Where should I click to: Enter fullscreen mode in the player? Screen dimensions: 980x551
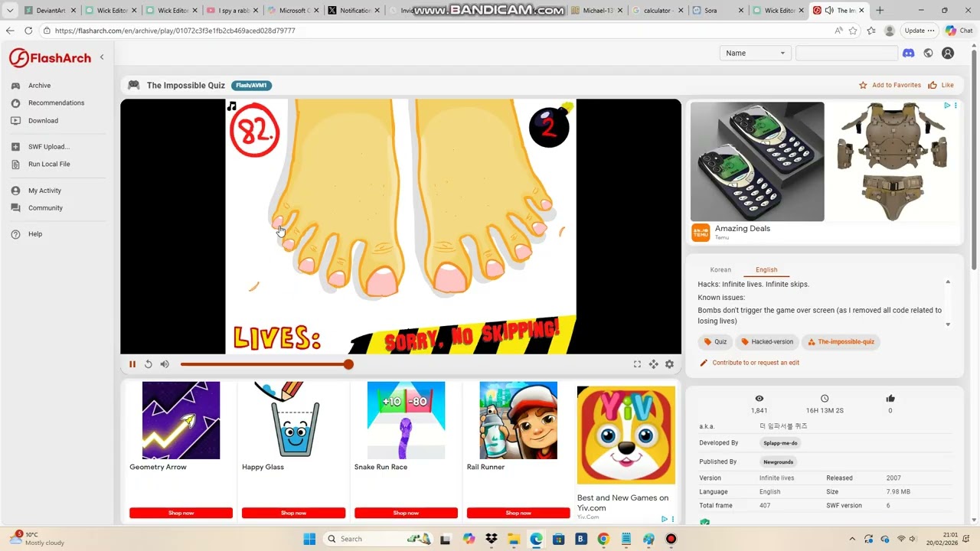pos(637,364)
